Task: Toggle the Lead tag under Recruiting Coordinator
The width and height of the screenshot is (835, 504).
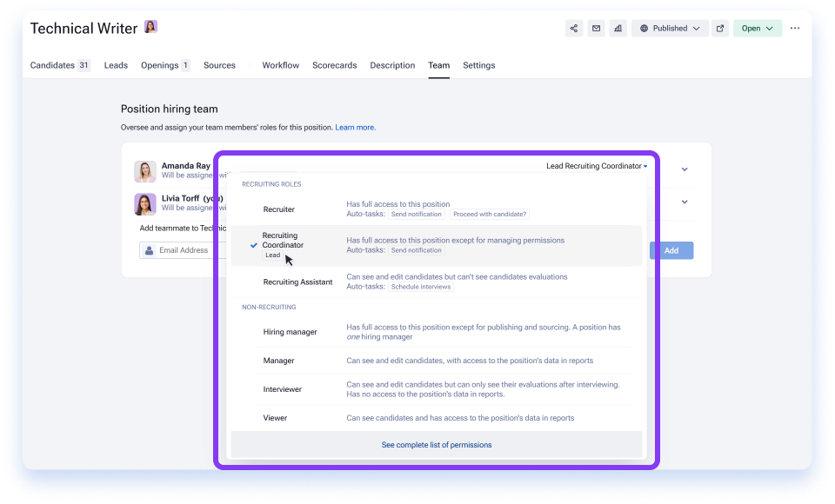Action: pyautogui.click(x=272, y=255)
